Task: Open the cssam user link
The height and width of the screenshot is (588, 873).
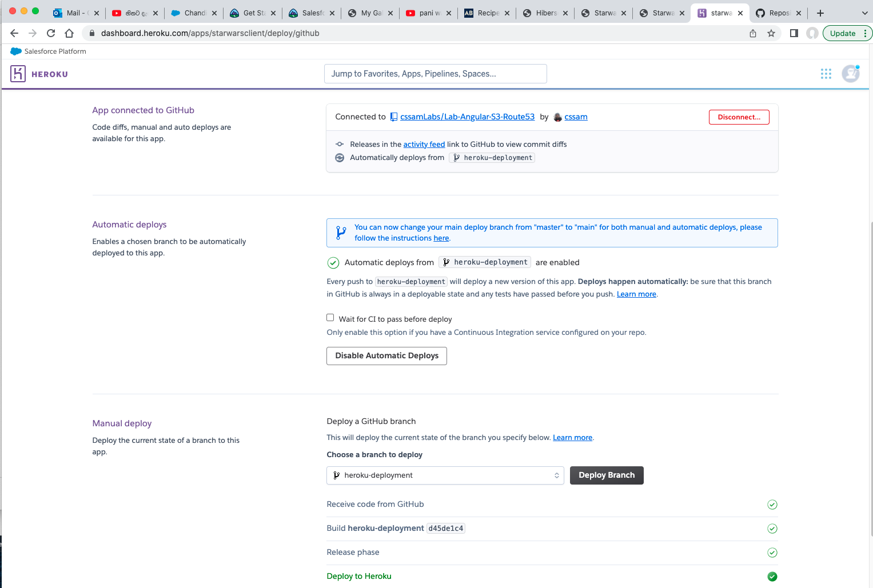Action: [576, 117]
